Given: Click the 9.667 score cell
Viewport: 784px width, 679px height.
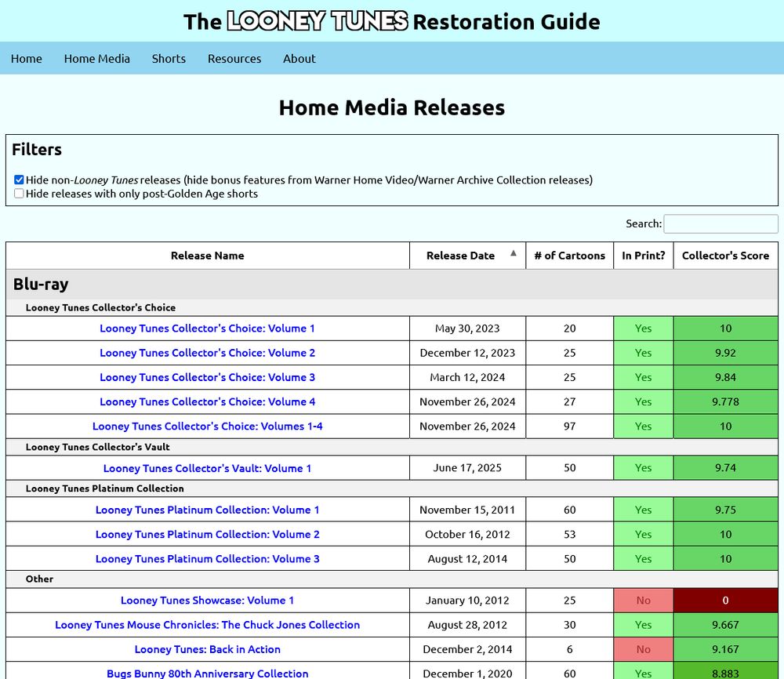Looking at the screenshot, I should click(725, 625).
